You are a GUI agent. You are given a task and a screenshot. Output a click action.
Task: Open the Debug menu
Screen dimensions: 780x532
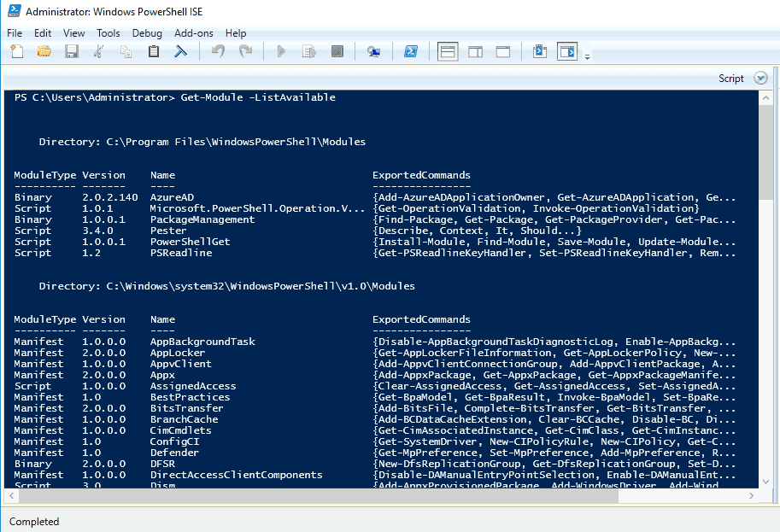pos(147,33)
